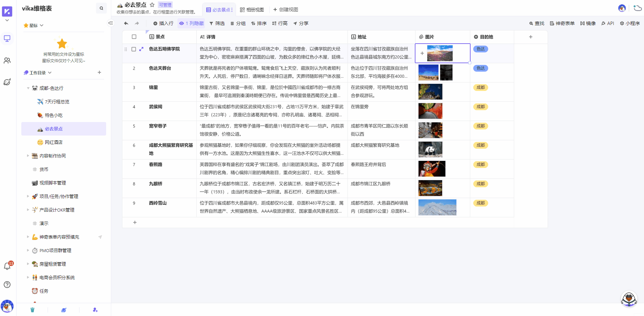
Task: Click 插入行 to insert a row
Action: tap(163, 23)
